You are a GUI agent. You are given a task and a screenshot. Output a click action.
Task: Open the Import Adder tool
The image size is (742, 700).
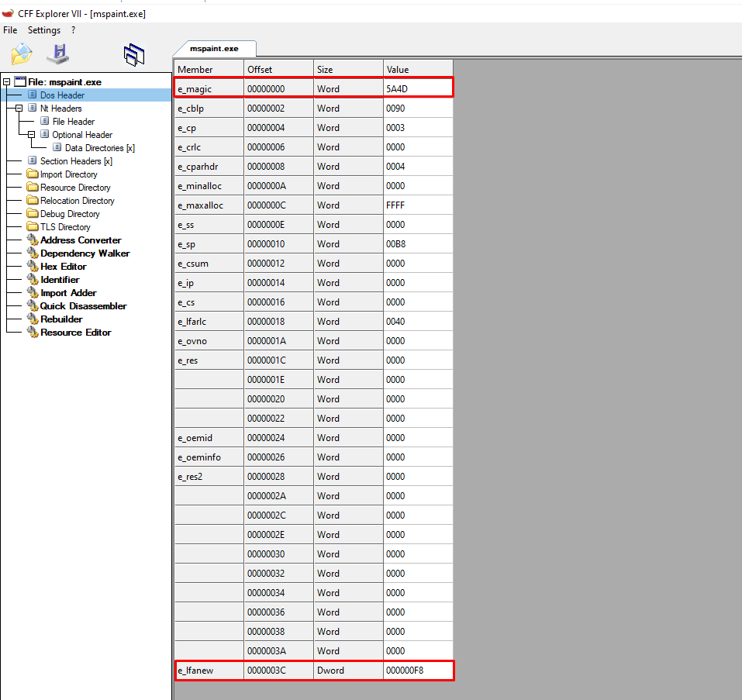pyautogui.click(x=68, y=293)
